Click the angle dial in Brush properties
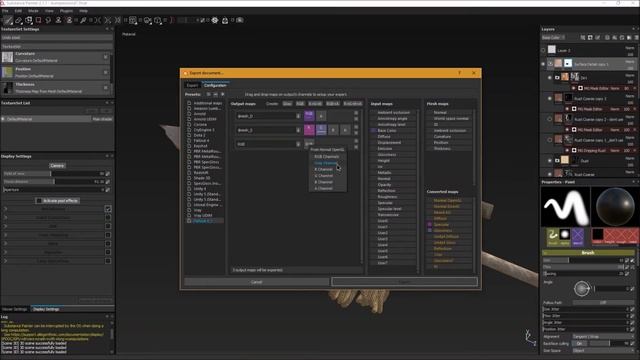This screenshot has width=640, height=360. coord(582,289)
